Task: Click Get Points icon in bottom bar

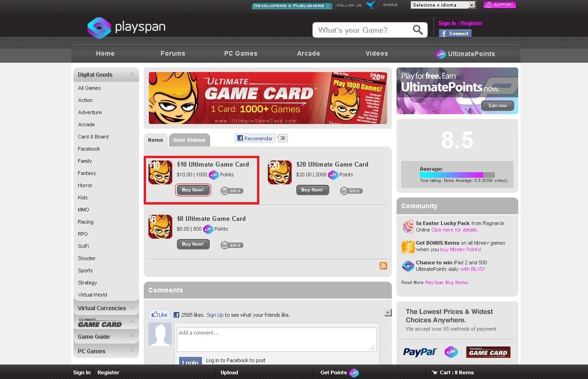Action: coord(354,373)
